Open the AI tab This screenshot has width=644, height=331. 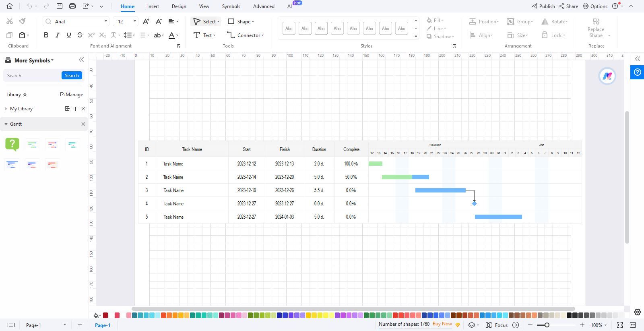pyautogui.click(x=289, y=6)
